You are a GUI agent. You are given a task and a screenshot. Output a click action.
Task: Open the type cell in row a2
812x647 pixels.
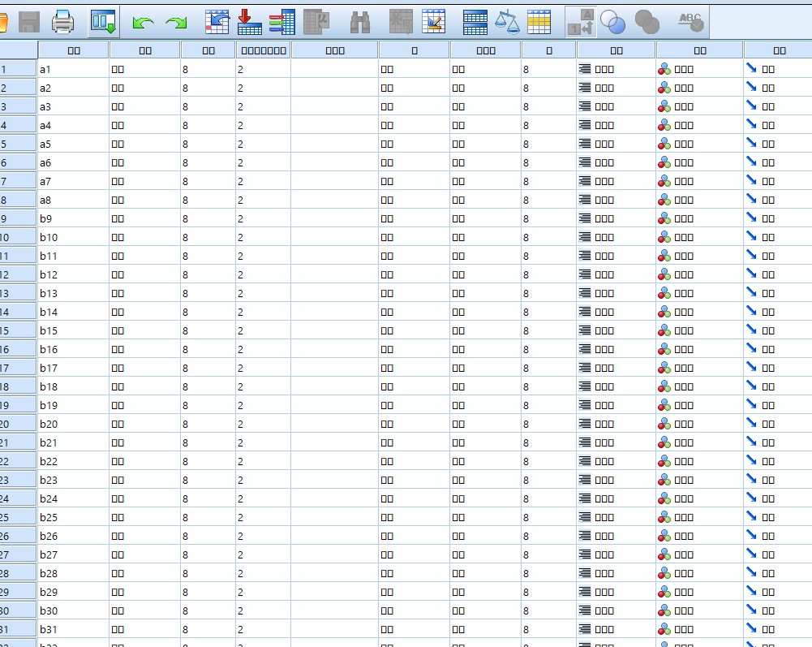point(144,88)
